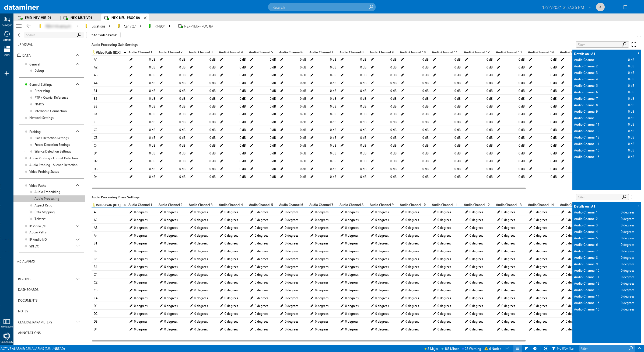Open the Community icon

(7, 338)
